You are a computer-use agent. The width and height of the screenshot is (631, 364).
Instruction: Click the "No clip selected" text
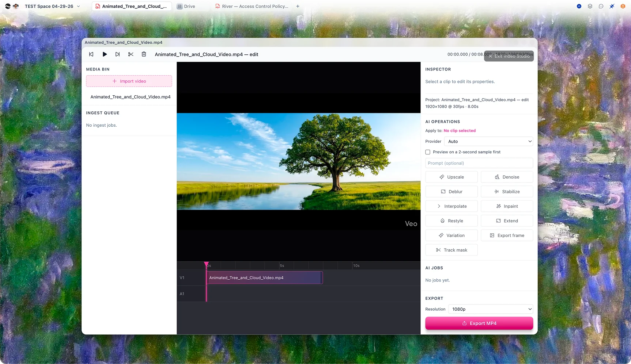point(460,131)
